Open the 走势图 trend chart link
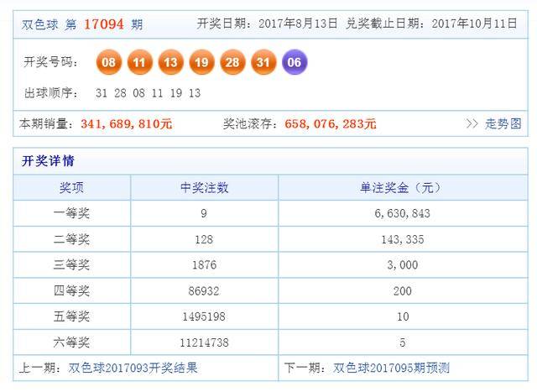This screenshot has height=392, width=537. (503, 123)
